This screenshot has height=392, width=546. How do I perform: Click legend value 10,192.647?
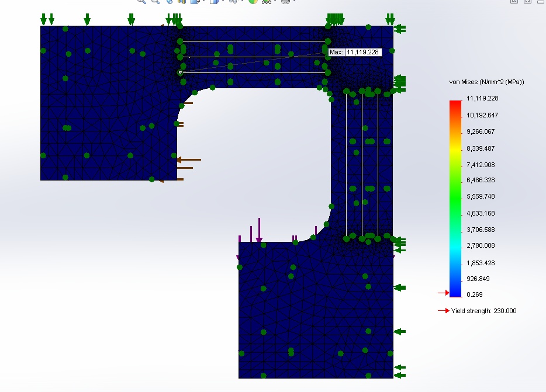coord(482,115)
